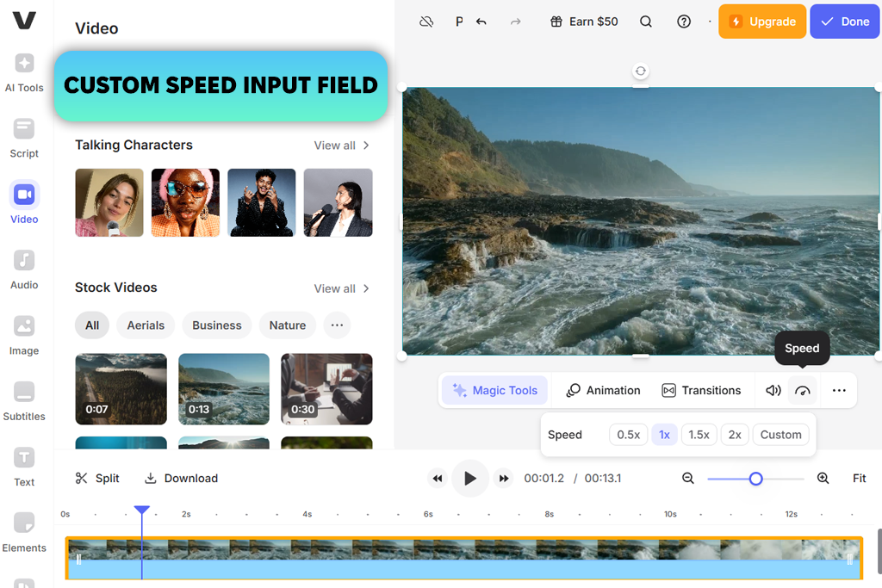Filter stock videos by Nature

point(288,325)
